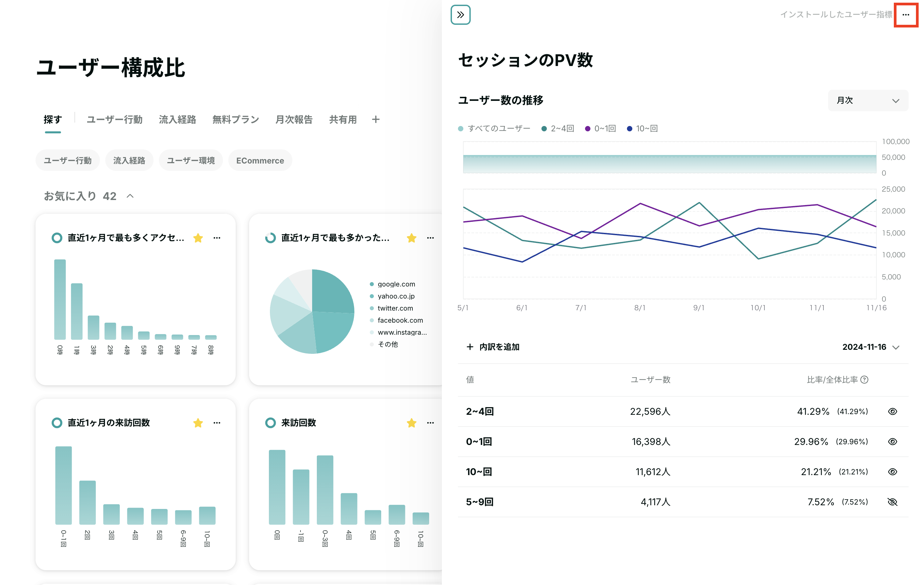Filter by the ECommerce chip
Image resolution: width=924 pixels, height=585 pixels.
pos(260,160)
